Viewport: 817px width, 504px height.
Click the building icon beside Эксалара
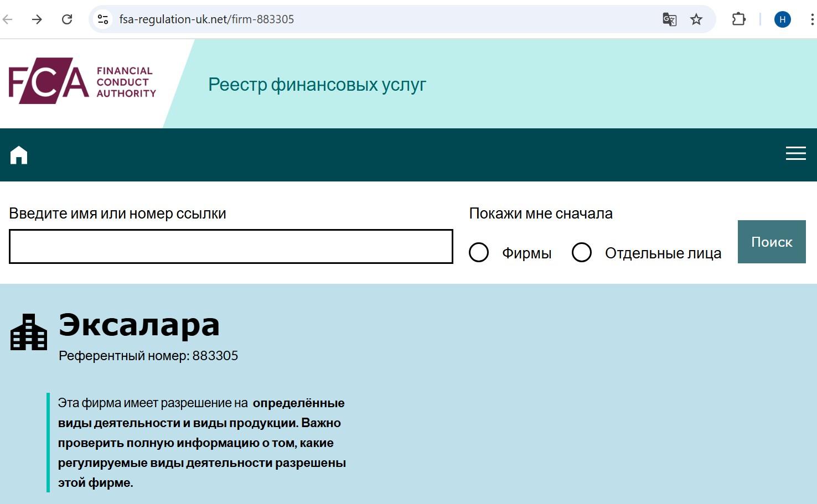pos(29,332)
